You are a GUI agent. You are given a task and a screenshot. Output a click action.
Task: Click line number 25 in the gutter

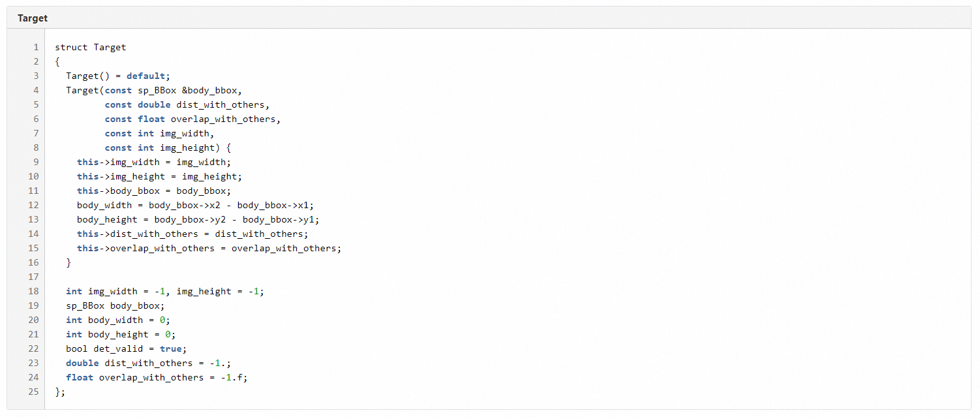tap(33, 392)
